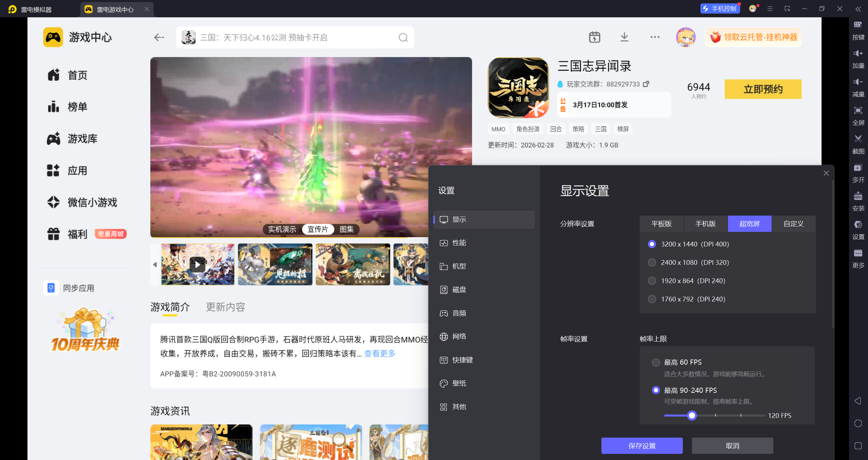This screenshot has height=460, width=868.
Task: Click the 保存设置 button
Action: 641,445
